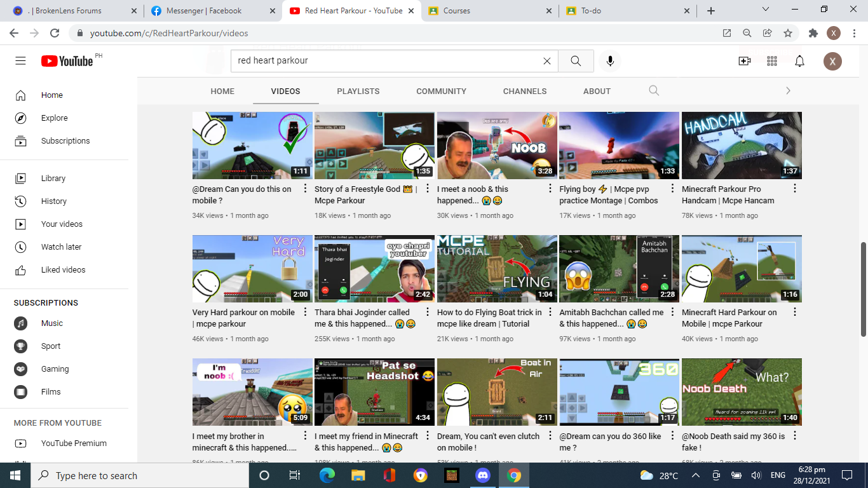Select the VIDEOS channel tab
The height and width of the screenshot is (488, 868).
285,91
